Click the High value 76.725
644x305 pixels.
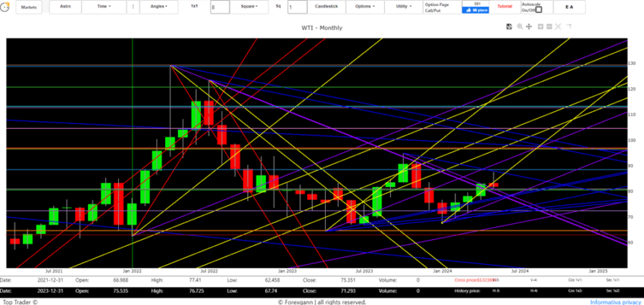(x=196, y=291)
